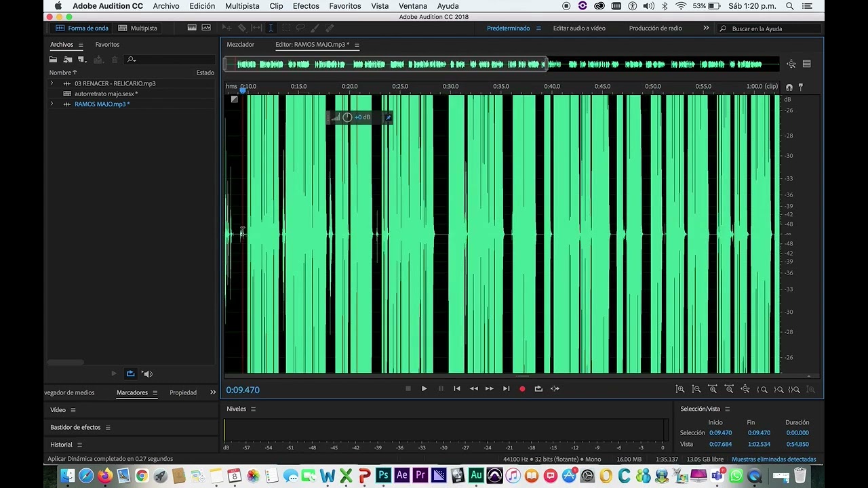Open the Marcadores panel menu

coord(155,392)
